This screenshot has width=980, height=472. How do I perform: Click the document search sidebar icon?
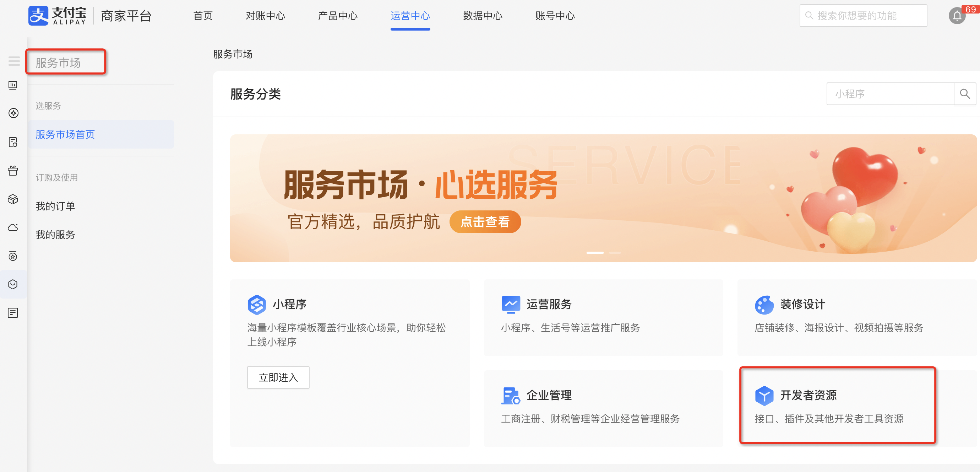pyautogui.click(x=13, y=142)
